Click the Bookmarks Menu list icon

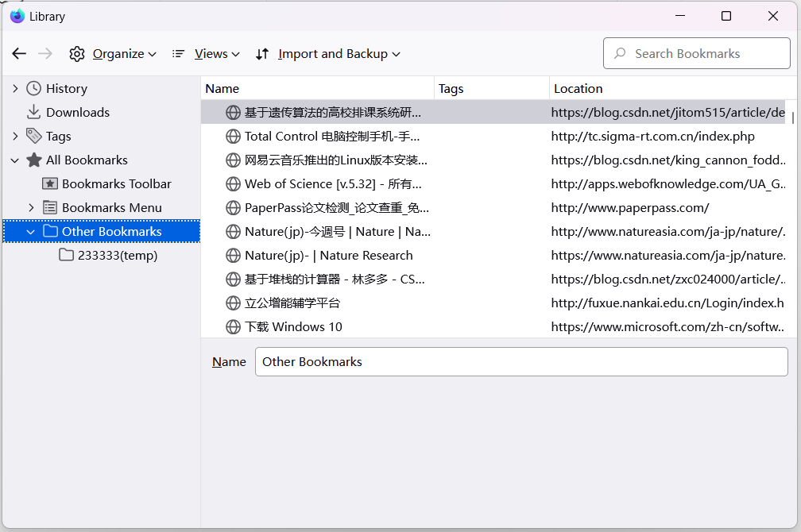click(x=50, y=207)
